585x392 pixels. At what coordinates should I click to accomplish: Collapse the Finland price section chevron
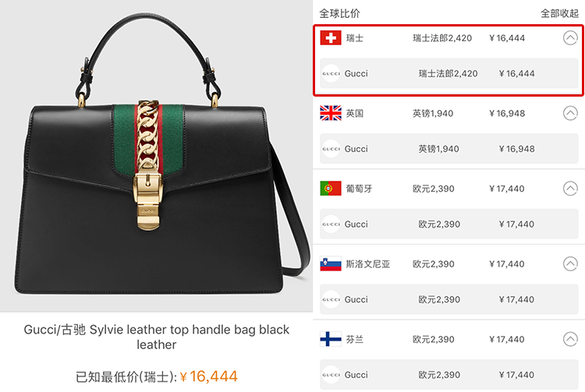click(x=570, y=339)
